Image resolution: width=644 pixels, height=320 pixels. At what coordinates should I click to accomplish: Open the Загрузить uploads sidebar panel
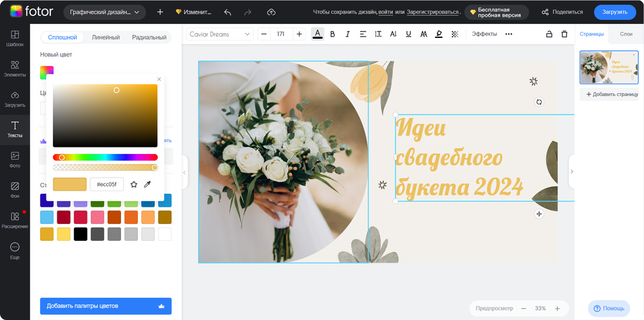coord(15,99)
